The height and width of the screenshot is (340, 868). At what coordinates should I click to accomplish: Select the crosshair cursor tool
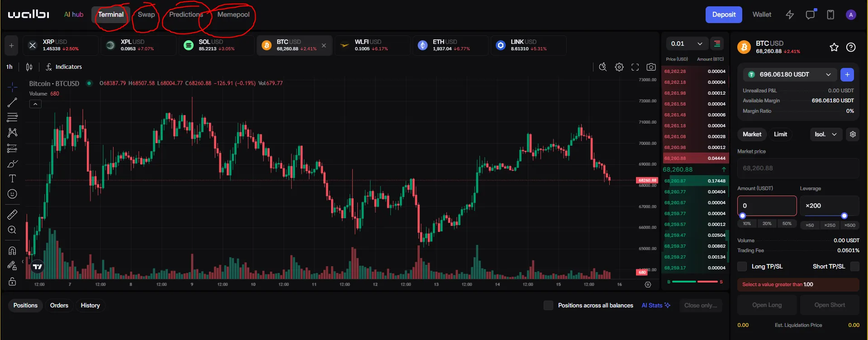point(12,86)
